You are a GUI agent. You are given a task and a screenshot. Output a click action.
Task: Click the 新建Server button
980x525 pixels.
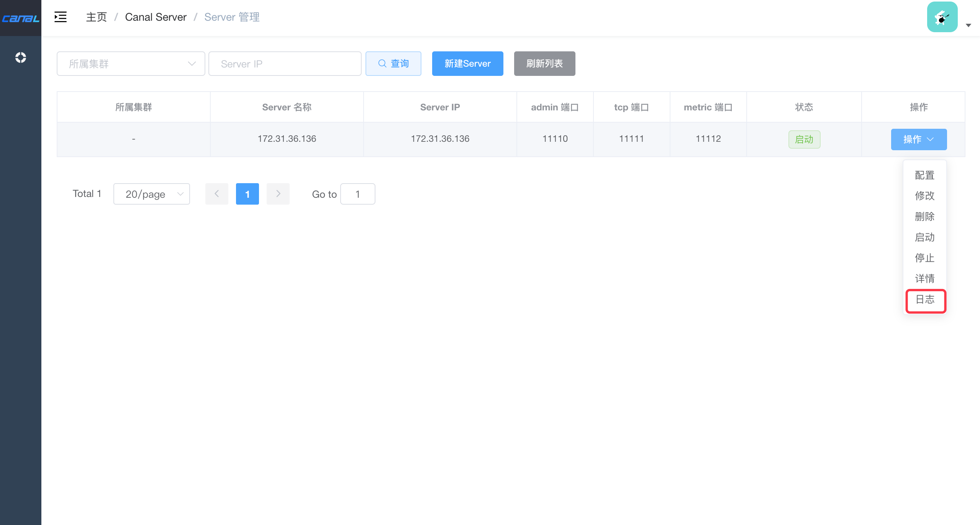[467, 64]
